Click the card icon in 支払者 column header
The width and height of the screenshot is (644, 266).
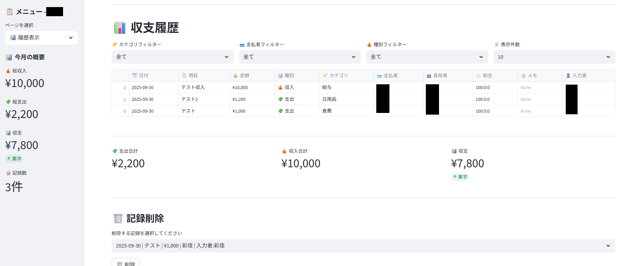[379, 76]
